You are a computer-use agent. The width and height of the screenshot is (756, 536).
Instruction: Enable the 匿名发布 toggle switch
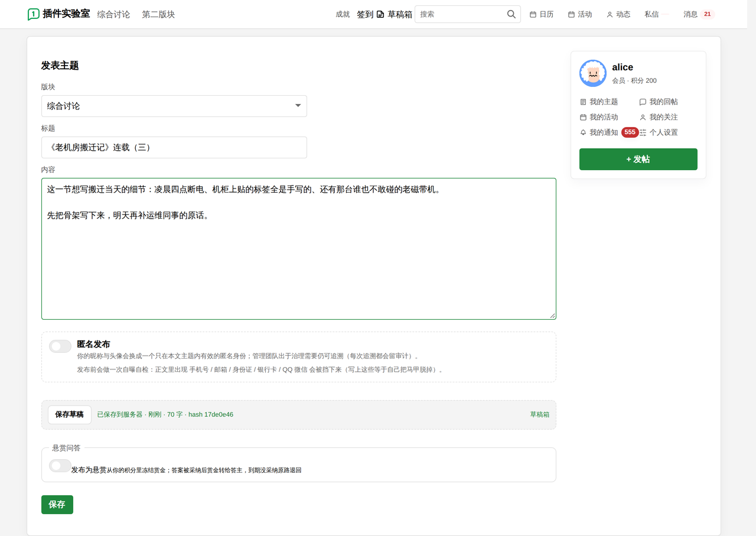pos(60,346)
